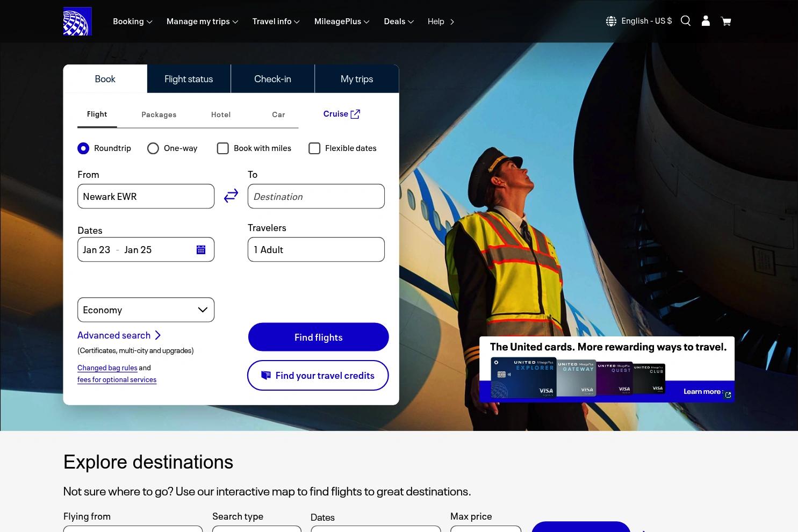Click the Jan 23 departure date

click(97, 250)
